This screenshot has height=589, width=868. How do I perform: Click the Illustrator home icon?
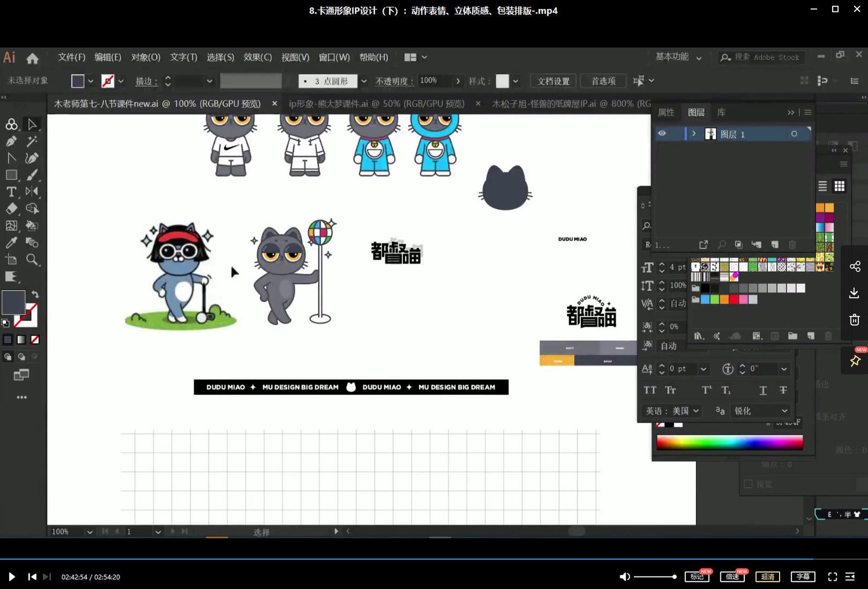[x=33, y=58]
